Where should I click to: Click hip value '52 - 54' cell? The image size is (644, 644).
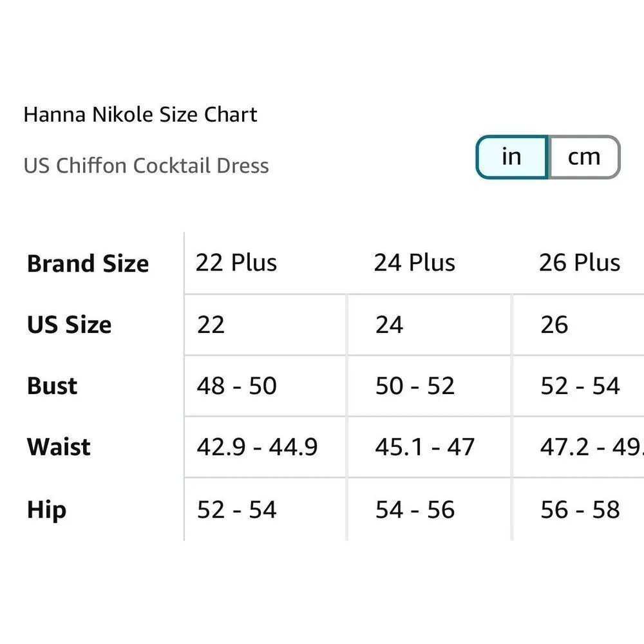[237, 509]
